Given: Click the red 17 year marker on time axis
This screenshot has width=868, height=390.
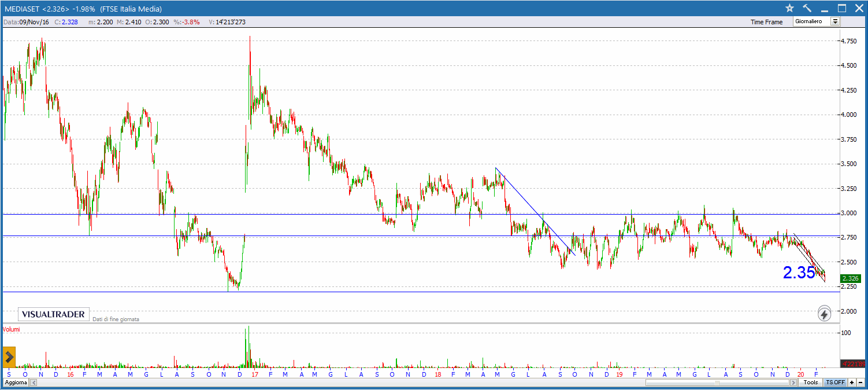Looking at the screenshot, I should click(x=255, y=374).
